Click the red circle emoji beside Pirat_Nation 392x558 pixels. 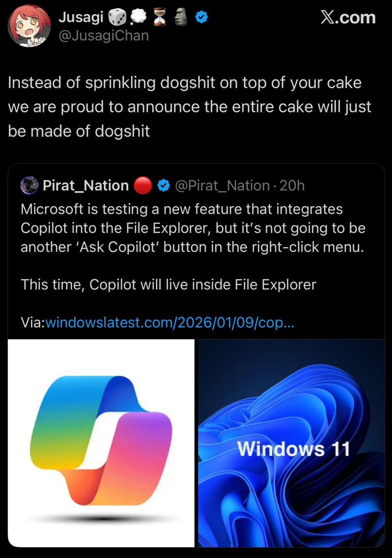[143, 186]
